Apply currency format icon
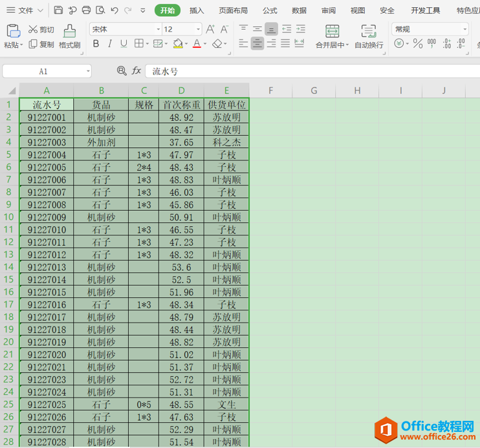 coord(399,43)
